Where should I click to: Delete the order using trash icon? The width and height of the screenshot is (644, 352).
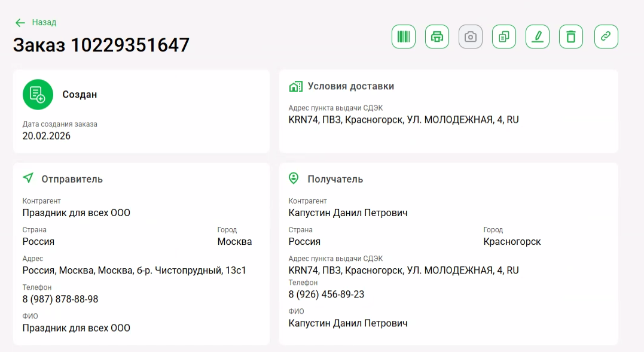(x=571, y=37)
